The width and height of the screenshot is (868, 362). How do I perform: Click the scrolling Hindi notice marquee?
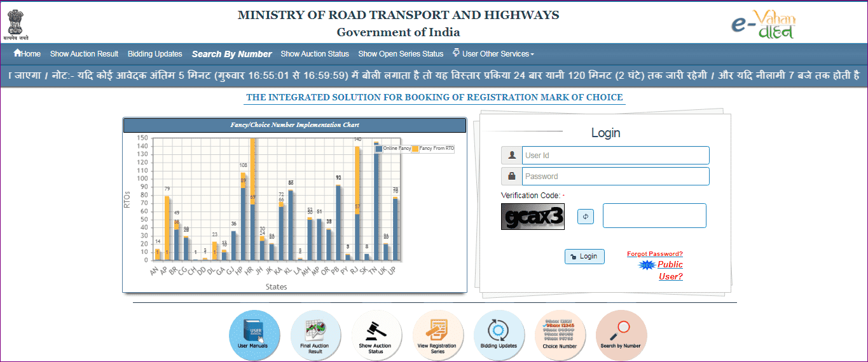pyautogui.click(x=434, y=76)
